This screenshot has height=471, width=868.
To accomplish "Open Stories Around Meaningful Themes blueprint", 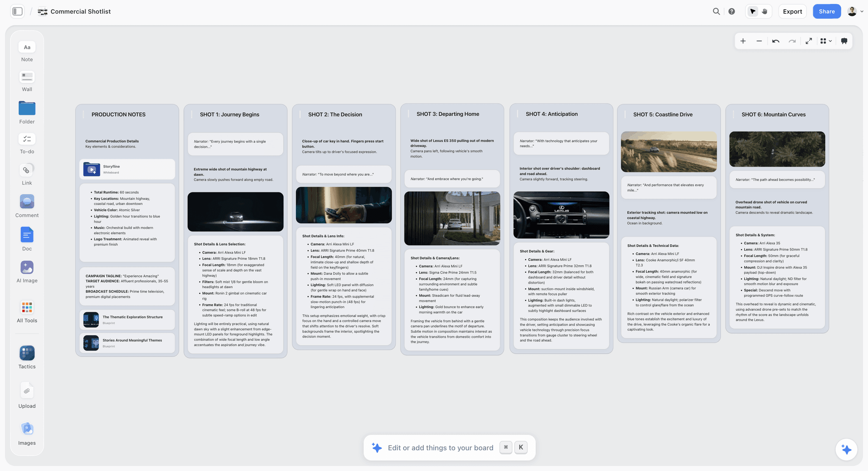I will [x=127, y=343].
